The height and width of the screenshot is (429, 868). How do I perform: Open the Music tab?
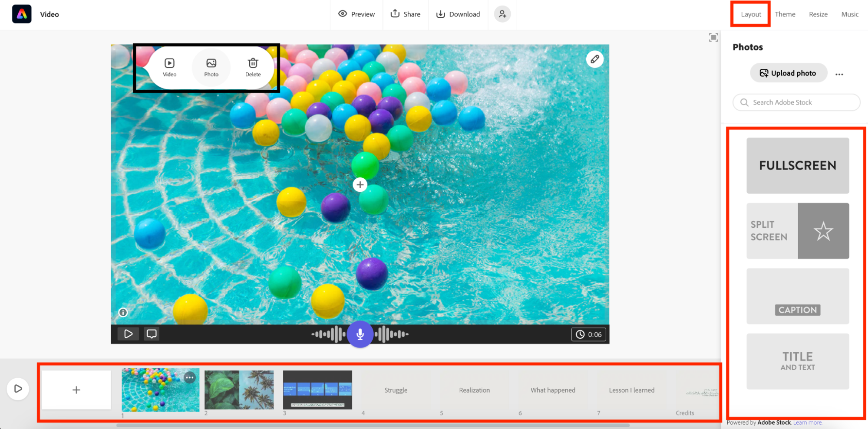click(850, 14)
